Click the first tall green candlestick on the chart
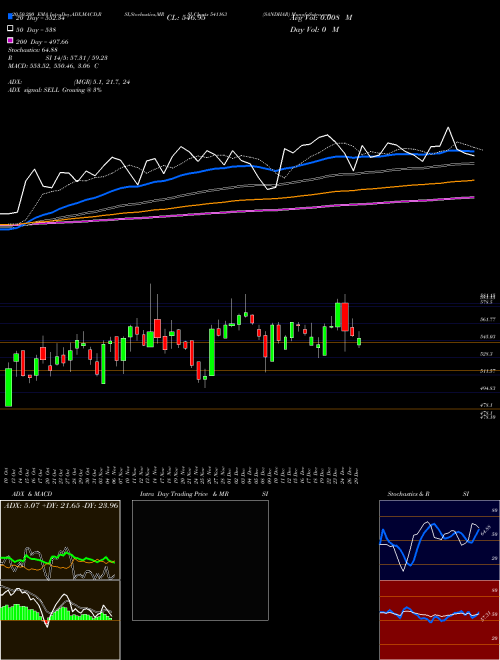The image size is (500, 660). (8, 387)
